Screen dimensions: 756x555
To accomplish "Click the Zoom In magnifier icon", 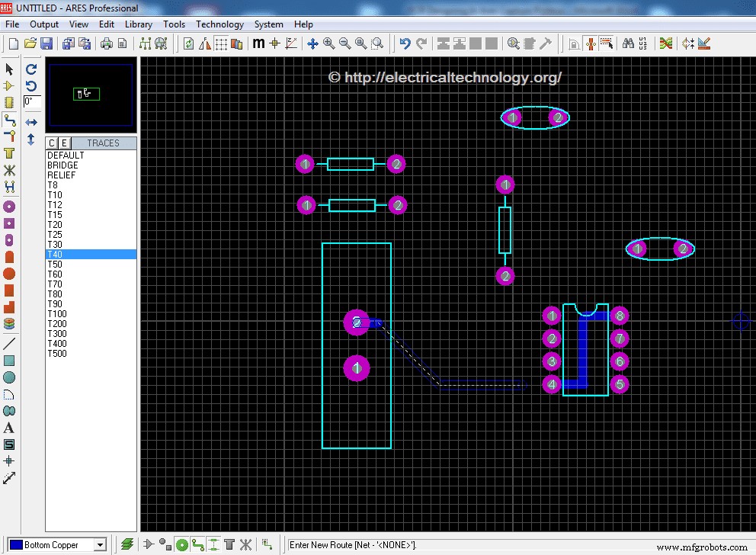I will 328,43.
